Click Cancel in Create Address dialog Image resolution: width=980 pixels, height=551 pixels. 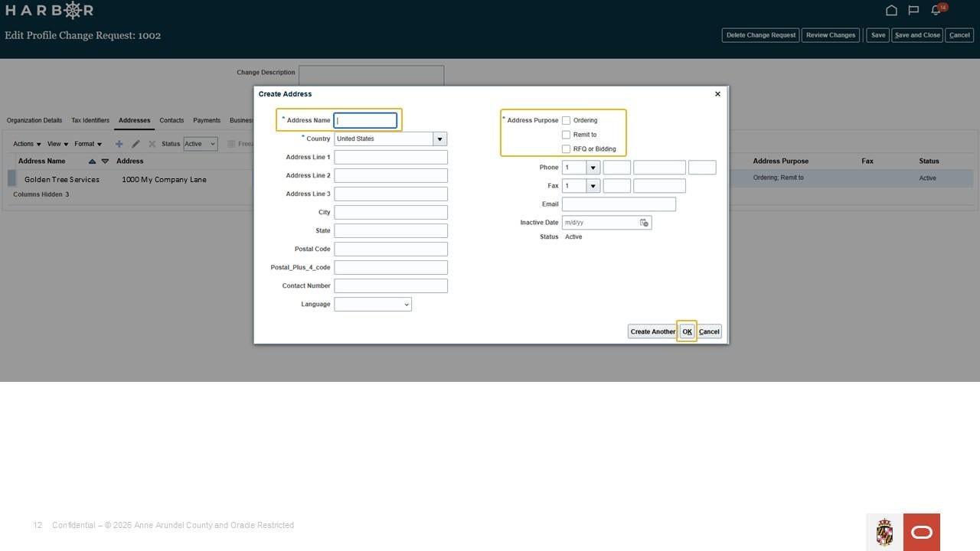click(x=709, y=331)
